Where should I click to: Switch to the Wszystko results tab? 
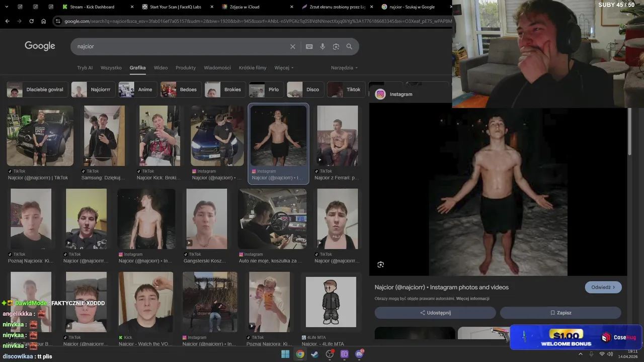[x=111, y=68]
